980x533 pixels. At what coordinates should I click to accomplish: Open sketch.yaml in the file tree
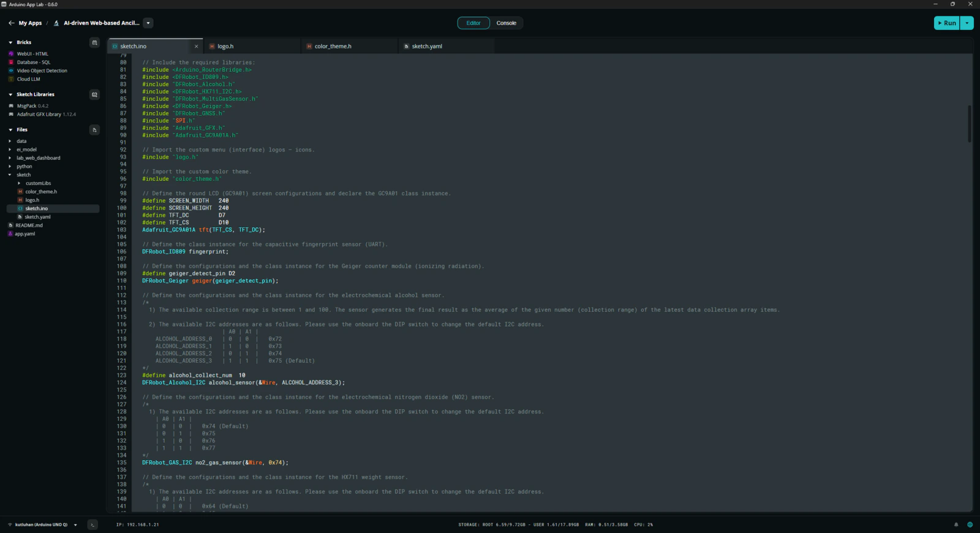pos(37,217)
